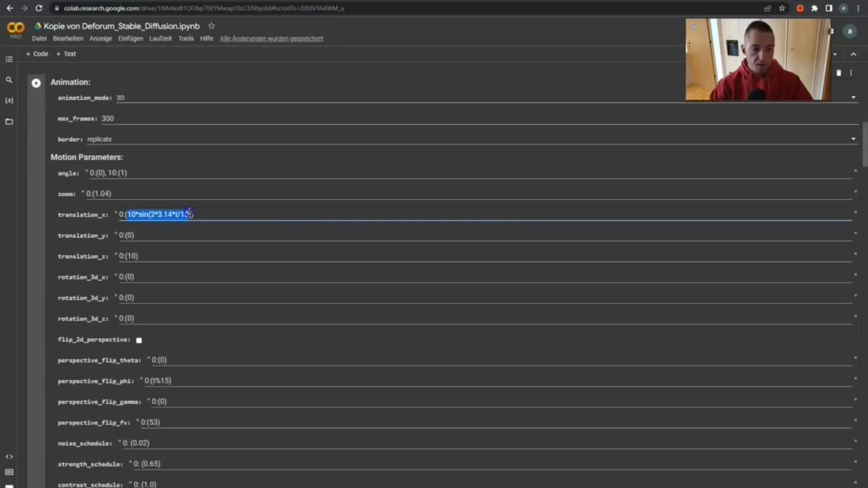The width and height of the screenshot is (868, 488).
Task: Click the run cell button for Animation
Action: click(35, 82)
